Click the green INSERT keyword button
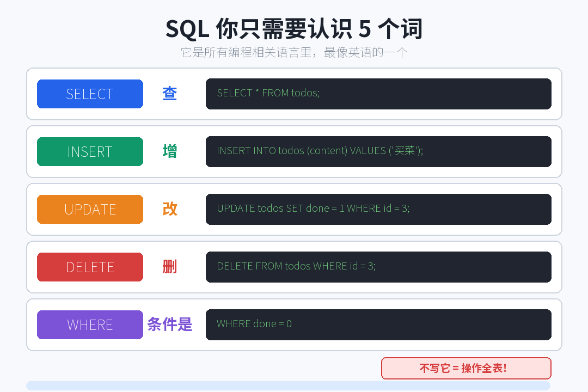 pyautogui.click(x=90, y=151)
